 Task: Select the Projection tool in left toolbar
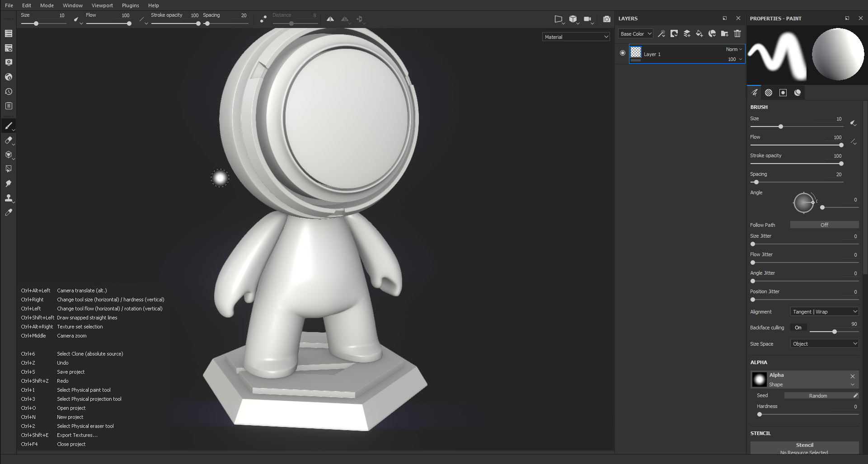[x=9, y=155]
